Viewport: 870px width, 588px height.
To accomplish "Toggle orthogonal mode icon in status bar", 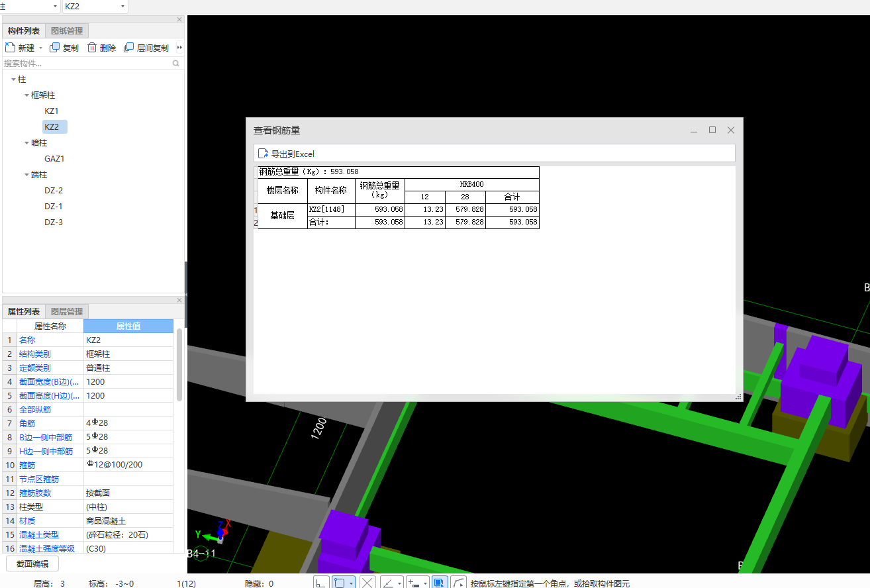I will point(321,583).
